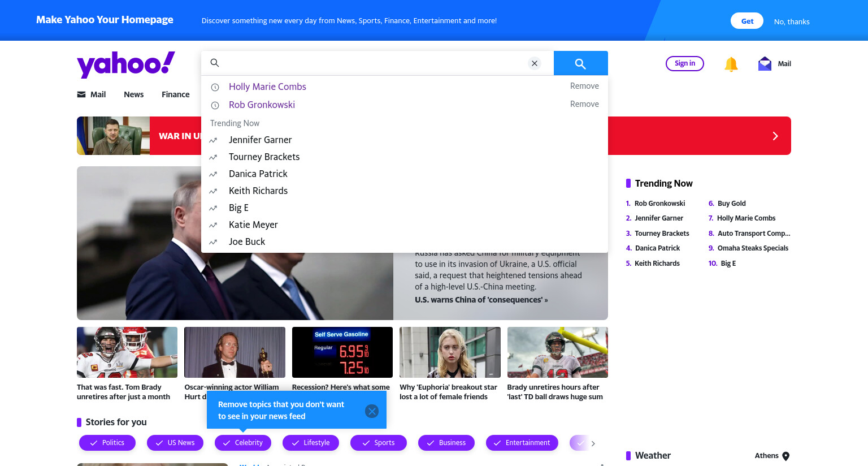Image resolution: width=868 pixels, height=466 pixels.
Task: Open Mail text link in navigation bar
Action: click(98, 94)
